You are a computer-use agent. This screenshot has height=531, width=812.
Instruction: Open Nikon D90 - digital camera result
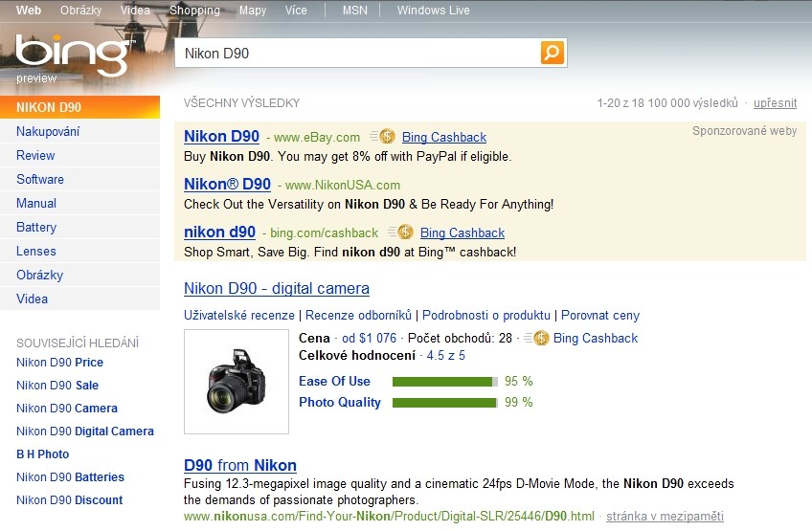coord(277,288)
